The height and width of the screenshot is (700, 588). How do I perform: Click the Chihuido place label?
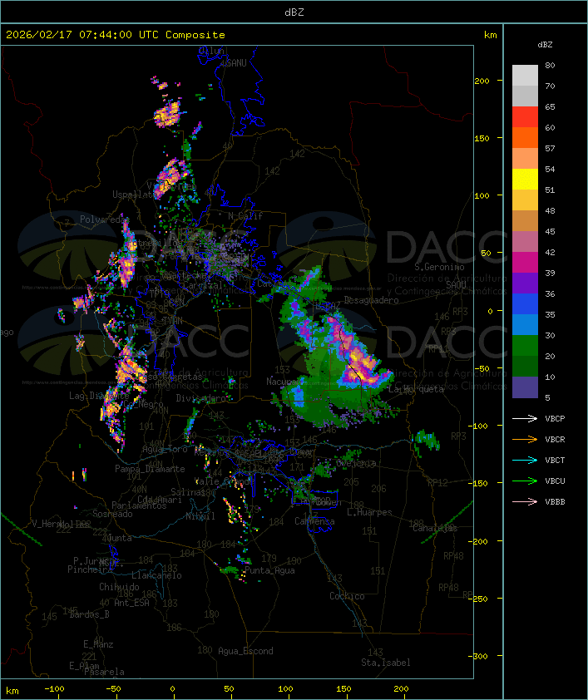click(119, 587)
